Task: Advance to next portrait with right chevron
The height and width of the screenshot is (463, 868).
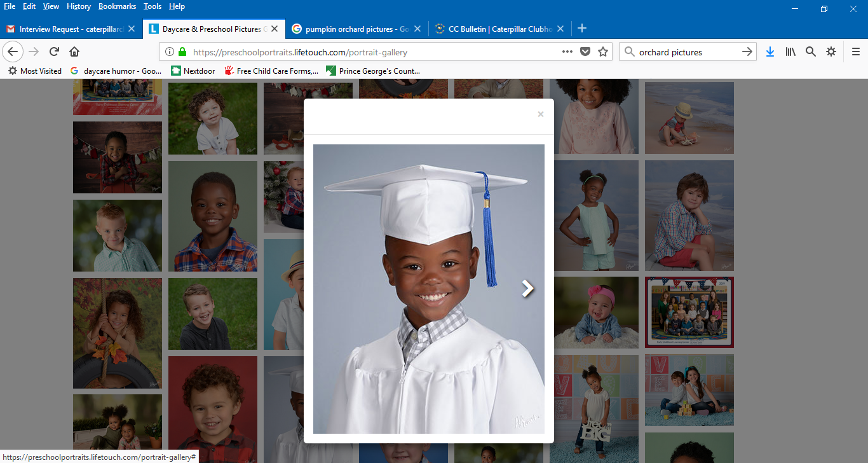Action: (x=527, y=289)
